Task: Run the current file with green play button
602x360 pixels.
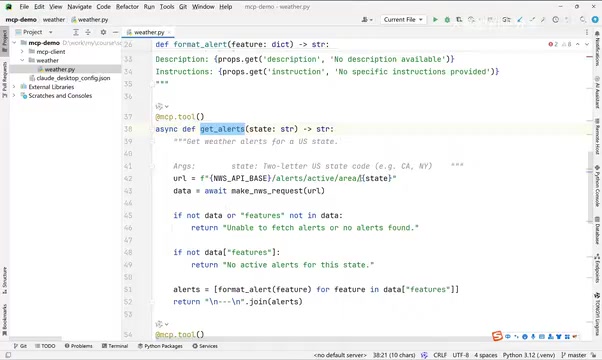Action: [x=435, y=20]
